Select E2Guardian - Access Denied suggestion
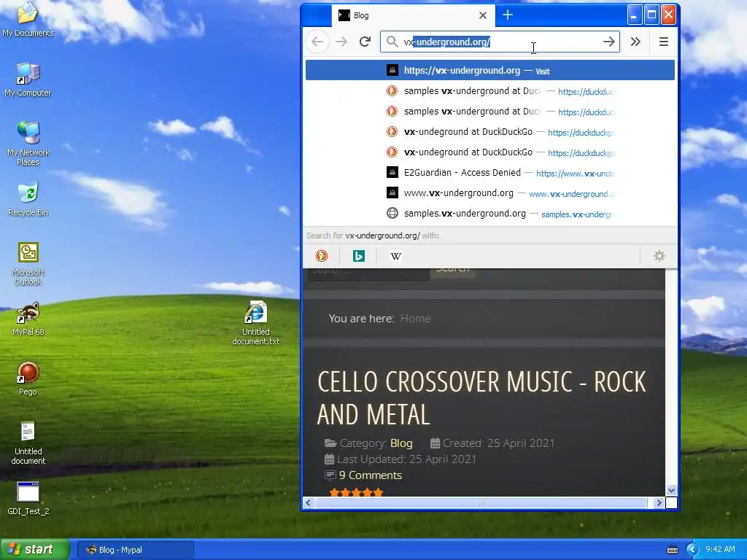747x560 pixels. click(489, 173)
